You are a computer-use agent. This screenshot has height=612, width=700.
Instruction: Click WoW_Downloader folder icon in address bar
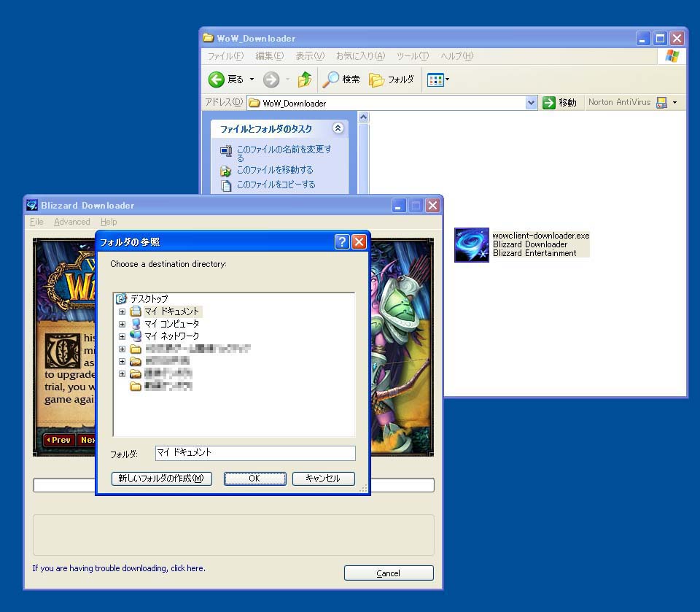(x=254, y=103)
